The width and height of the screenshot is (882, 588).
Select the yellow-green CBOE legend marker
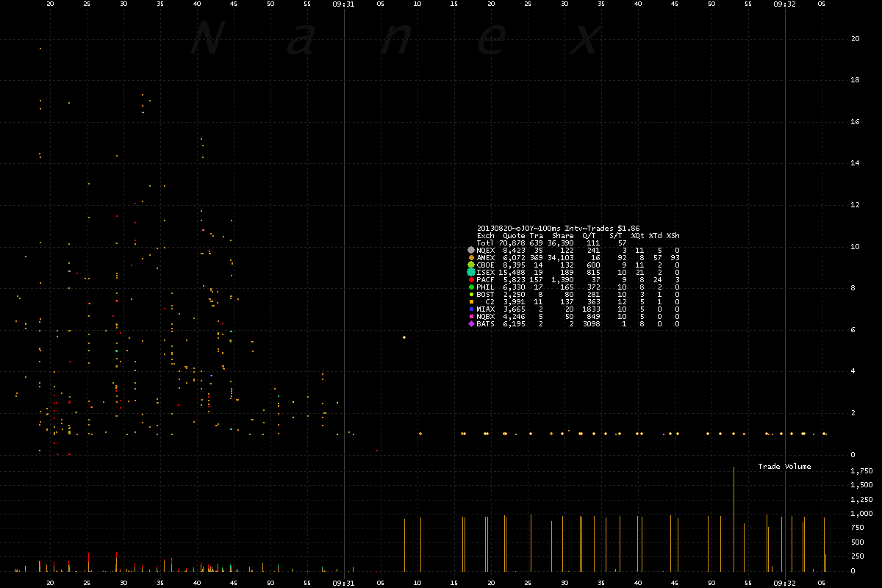coord(471,265)
